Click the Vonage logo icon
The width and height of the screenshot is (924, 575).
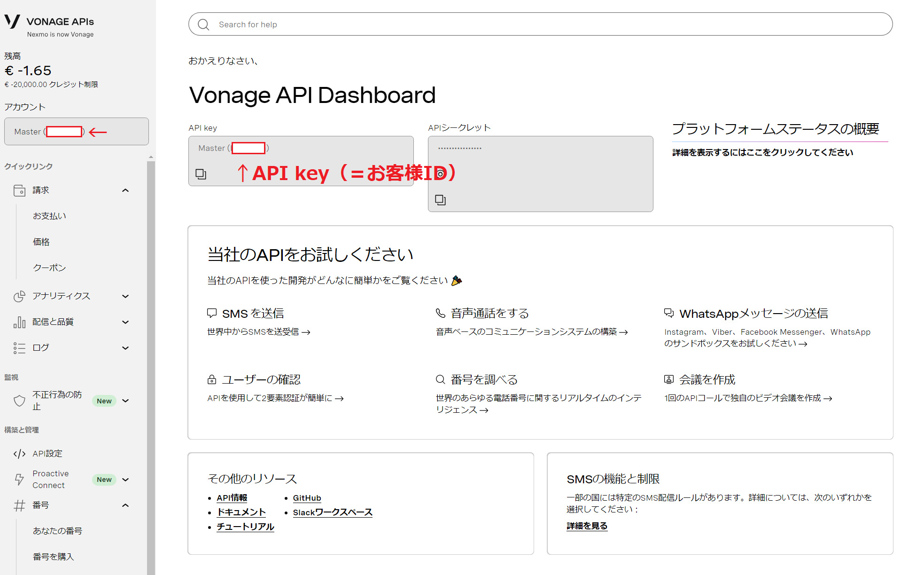pos(12,22)
